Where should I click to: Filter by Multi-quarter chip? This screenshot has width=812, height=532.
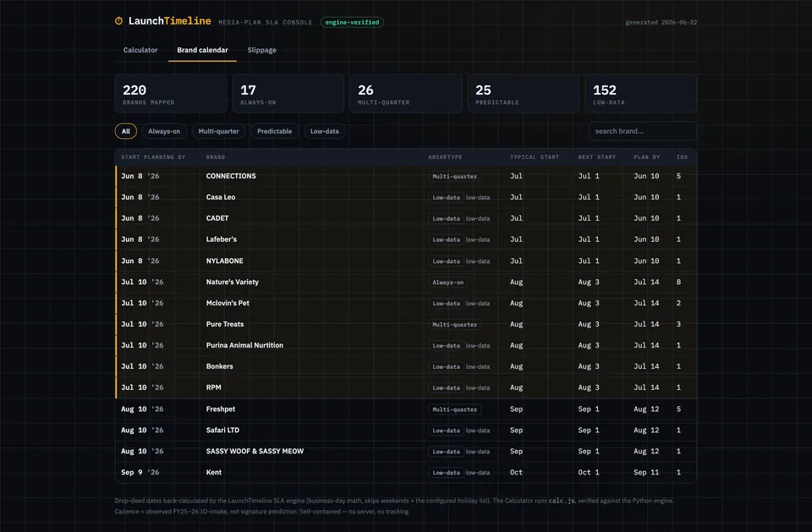click(218, 131)
